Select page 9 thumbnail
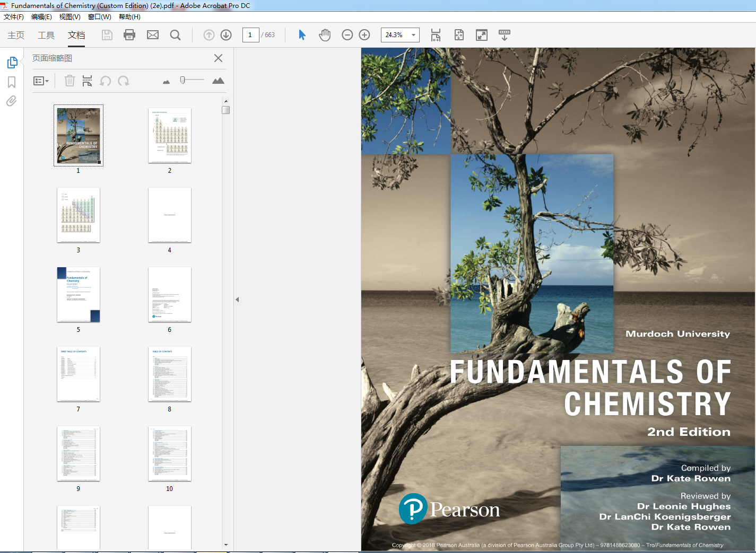 point(79,454)
